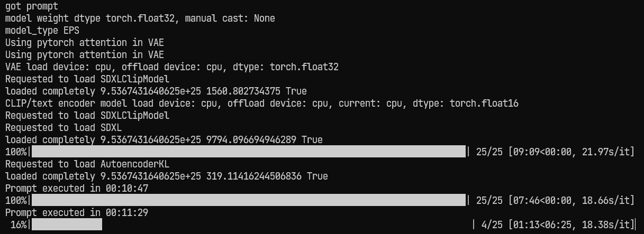
Task: Click 'Prompt executed in 00:10:47' line
Action: [x=76, y=188]
